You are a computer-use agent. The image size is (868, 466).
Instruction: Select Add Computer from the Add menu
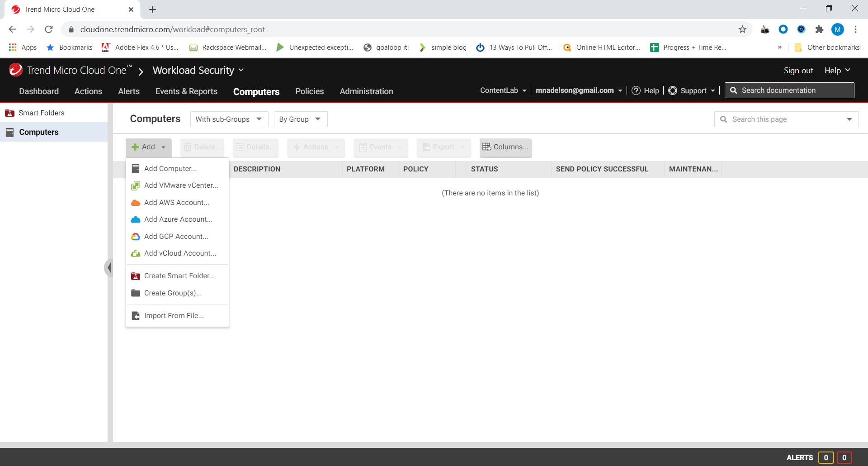[177, 168]
